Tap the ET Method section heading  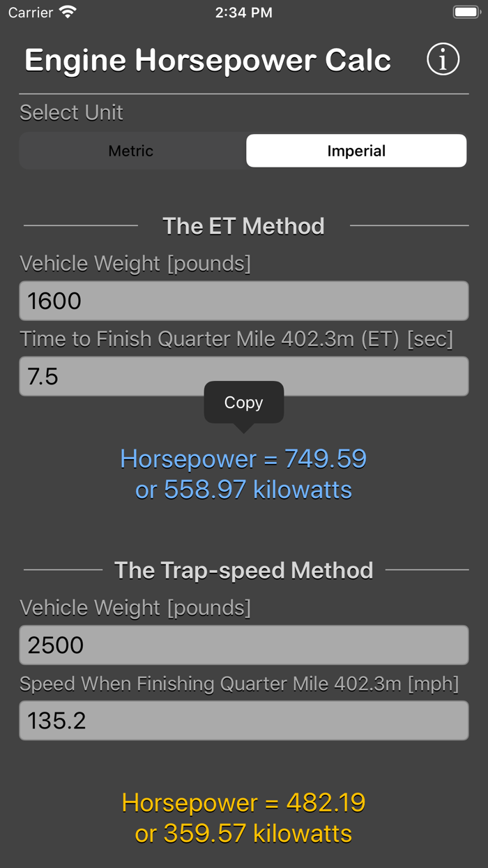click(x=244, y=226)
